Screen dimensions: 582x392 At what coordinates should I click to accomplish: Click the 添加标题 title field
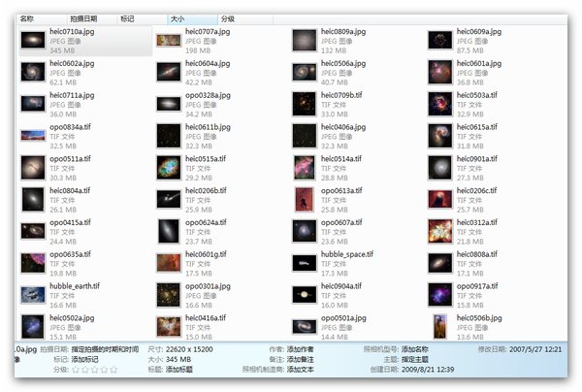tap(178, 370)
